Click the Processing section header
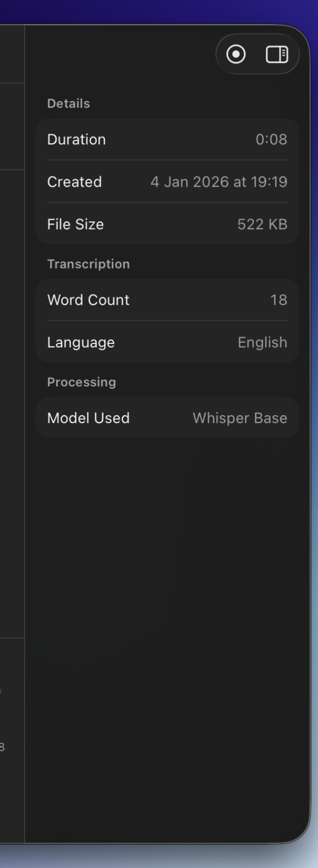 pyautogui.click(x=81, y=382)
